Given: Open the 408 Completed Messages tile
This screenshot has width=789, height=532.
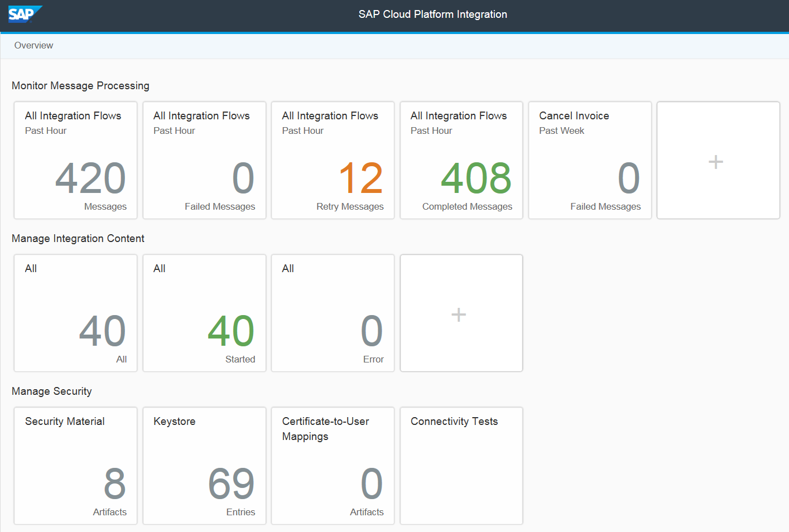Looking at the screenshot, I should 461,161.
